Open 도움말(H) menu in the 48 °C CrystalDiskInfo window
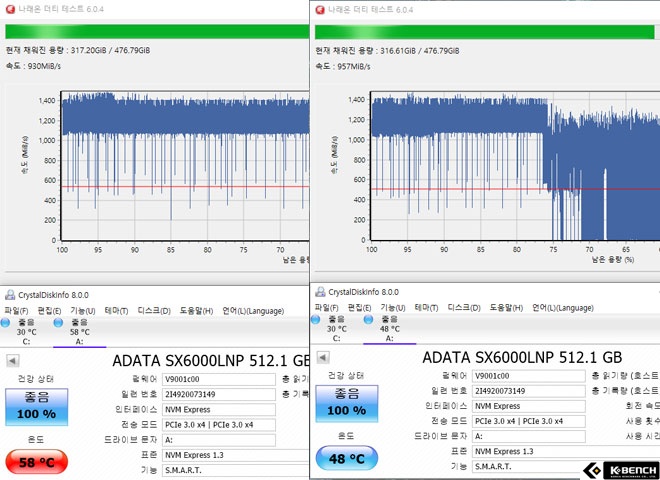The image size is (660, 480). 507,308
